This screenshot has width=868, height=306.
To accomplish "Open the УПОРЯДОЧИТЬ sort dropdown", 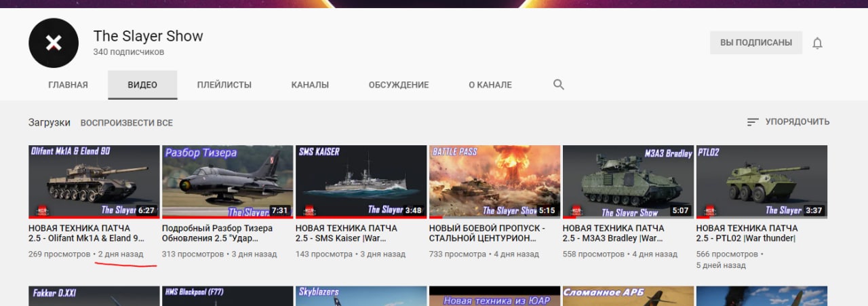I will tap(788, 122).
